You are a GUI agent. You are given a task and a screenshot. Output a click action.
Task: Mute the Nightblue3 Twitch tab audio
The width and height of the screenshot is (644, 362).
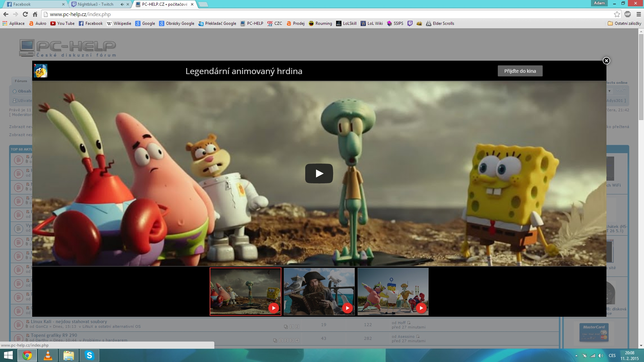pyautogui.click(x=122, y=4)
